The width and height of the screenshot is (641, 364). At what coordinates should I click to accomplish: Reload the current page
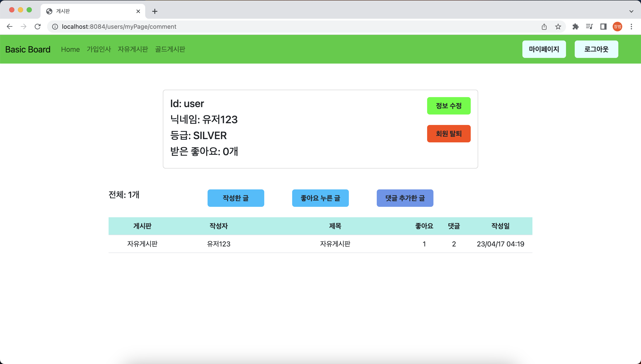pos(38,27)
